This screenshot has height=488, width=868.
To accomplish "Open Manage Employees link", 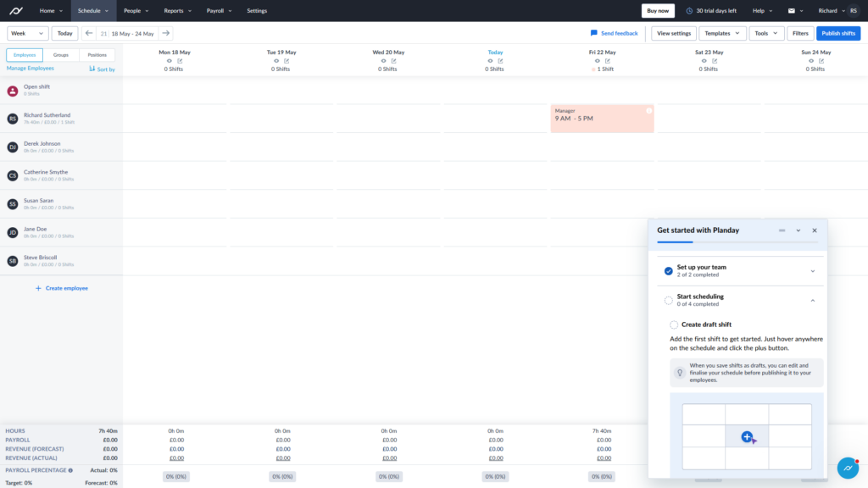I will coord(30,68).
